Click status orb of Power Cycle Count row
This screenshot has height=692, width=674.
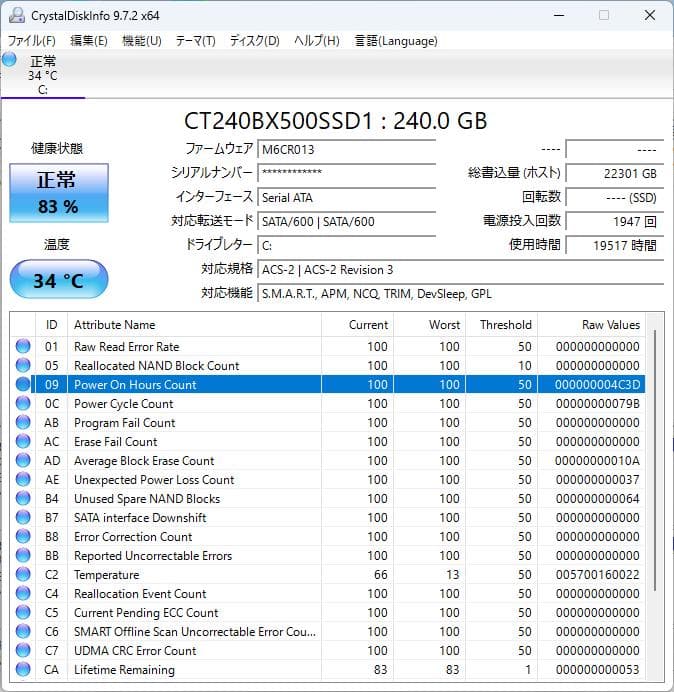23,403
